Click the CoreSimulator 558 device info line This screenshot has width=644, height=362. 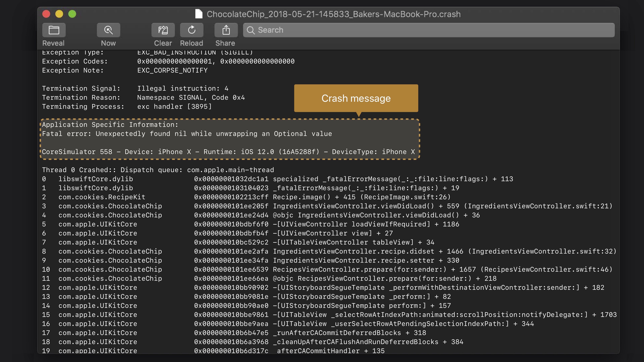coord(228,152)
